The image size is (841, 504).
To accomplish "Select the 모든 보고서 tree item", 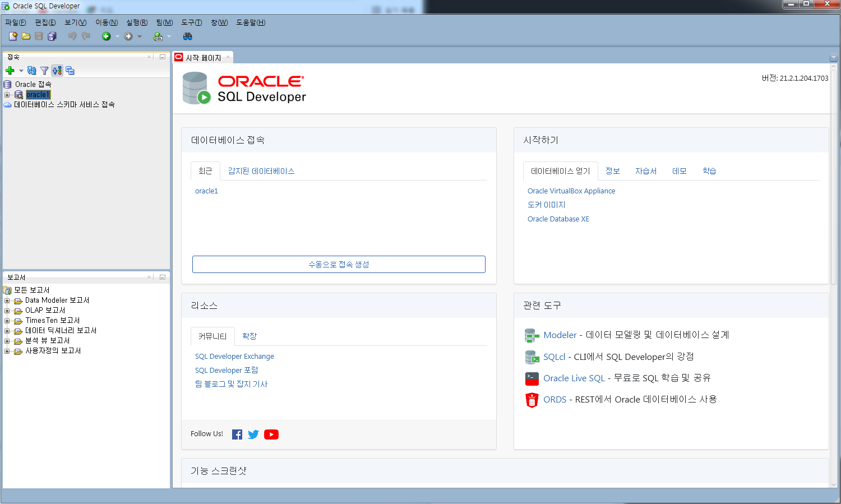I will 31,290.
